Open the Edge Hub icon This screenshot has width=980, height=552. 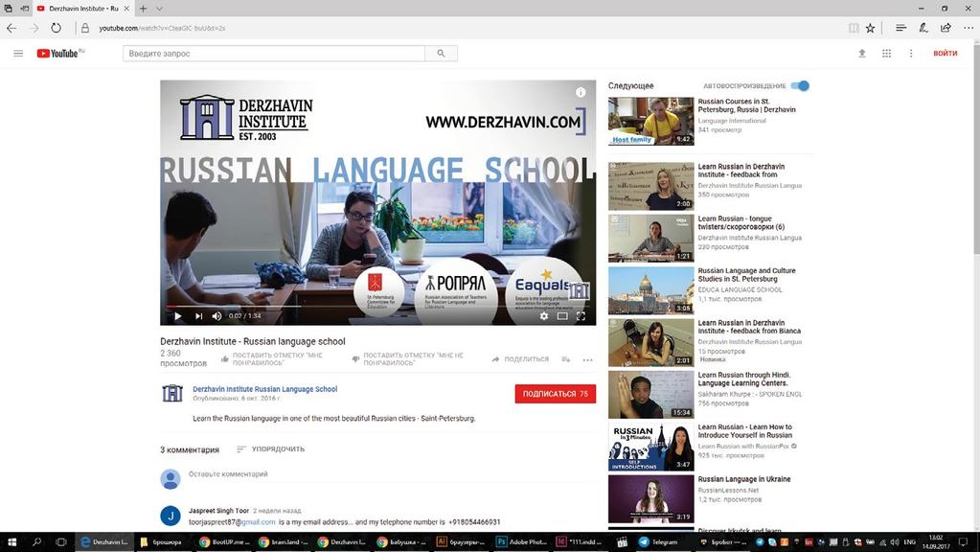point(900,28)
